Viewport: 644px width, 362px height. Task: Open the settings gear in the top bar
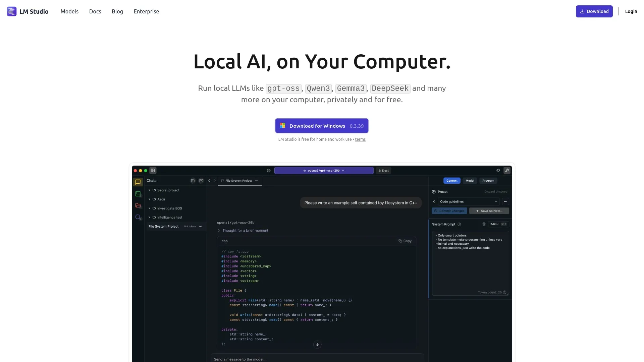(268, 170)
